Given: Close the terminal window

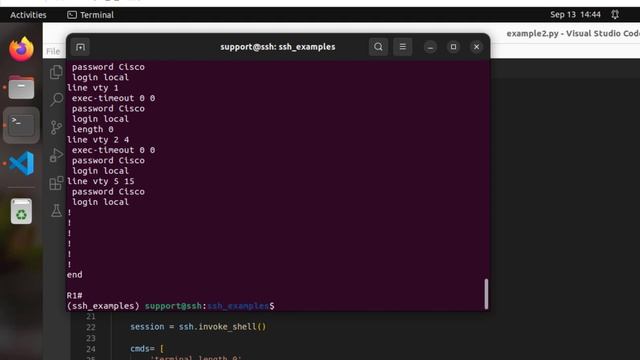Looking at the screenshot, I should (x=476, y=47).
